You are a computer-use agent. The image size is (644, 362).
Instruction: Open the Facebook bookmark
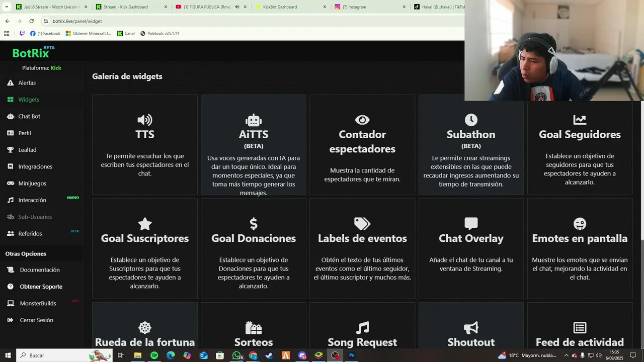point(45,34)
